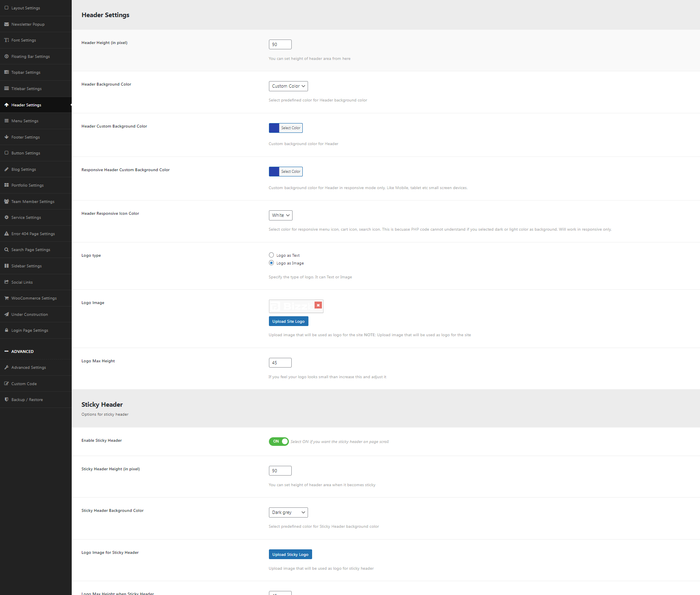Click the Font Settings text icon
Viewport: 700px width, 595px height.
tap(7, 40)
